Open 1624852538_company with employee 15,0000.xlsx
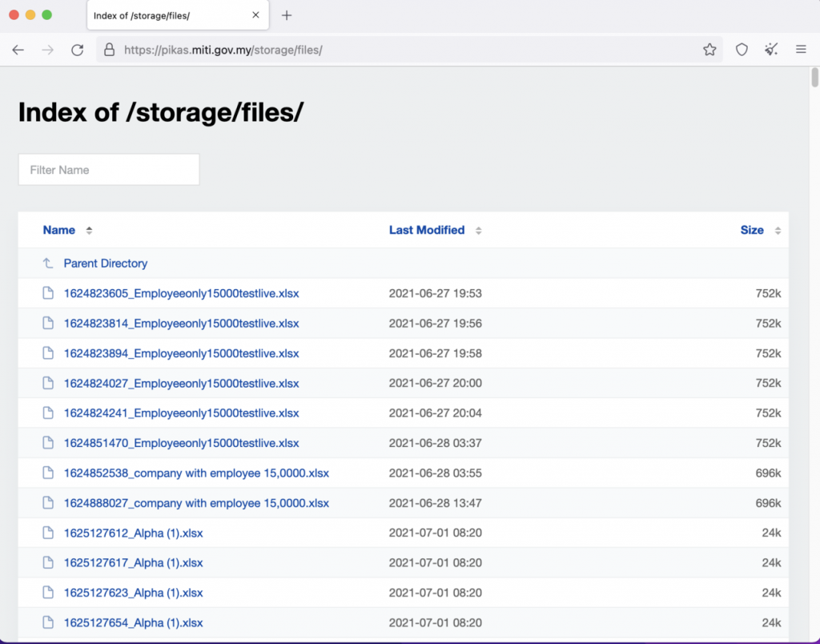The image size is (820, 644). (196, 473)
